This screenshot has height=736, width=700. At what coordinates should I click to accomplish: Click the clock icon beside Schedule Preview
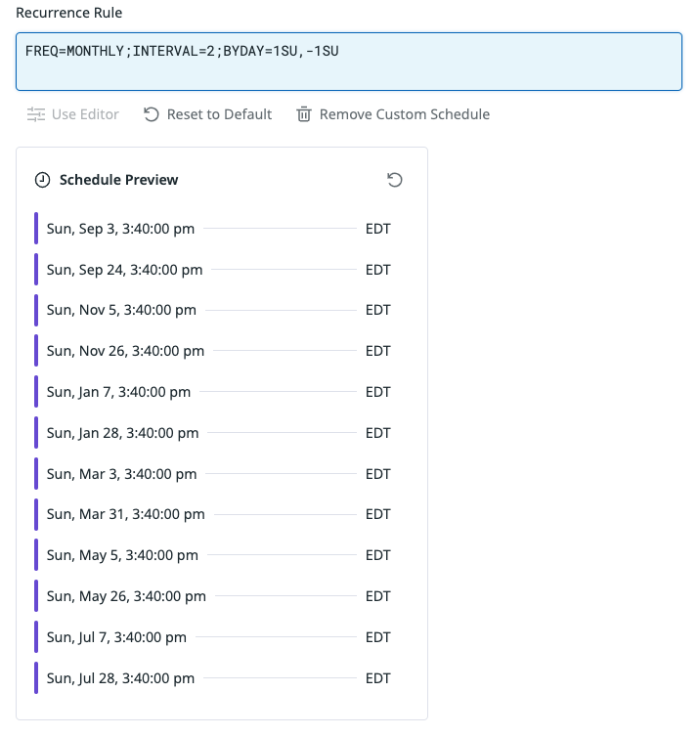click(x=43, y=180)
